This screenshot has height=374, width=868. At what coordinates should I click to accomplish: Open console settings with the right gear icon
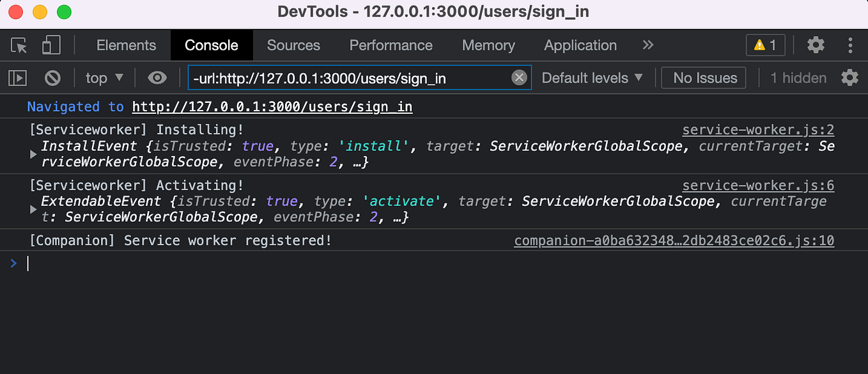click(850, 77)
